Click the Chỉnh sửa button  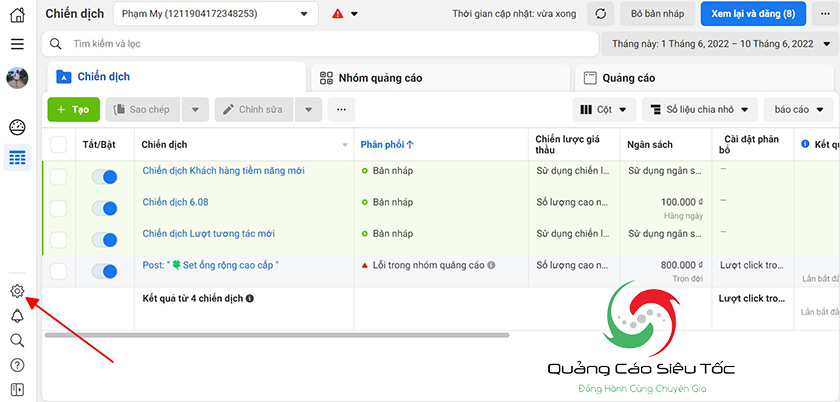tap(254, 109)
